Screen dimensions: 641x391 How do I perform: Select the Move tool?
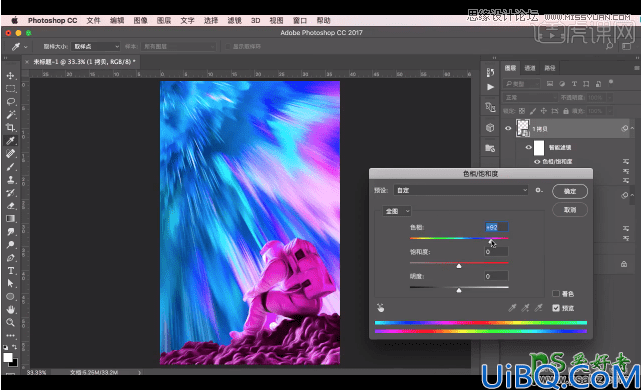11,76
